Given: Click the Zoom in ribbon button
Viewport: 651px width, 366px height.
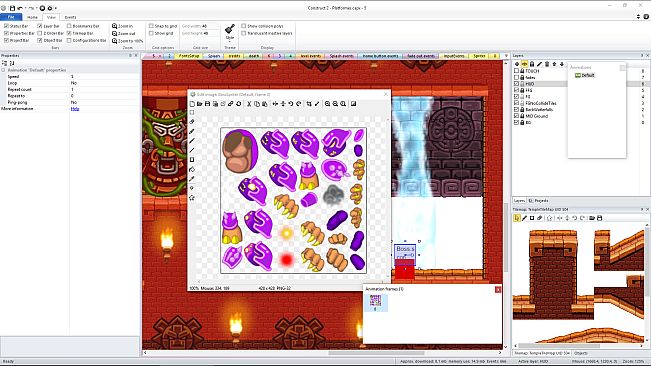Looking at the screenshot, I should [122, 26].
